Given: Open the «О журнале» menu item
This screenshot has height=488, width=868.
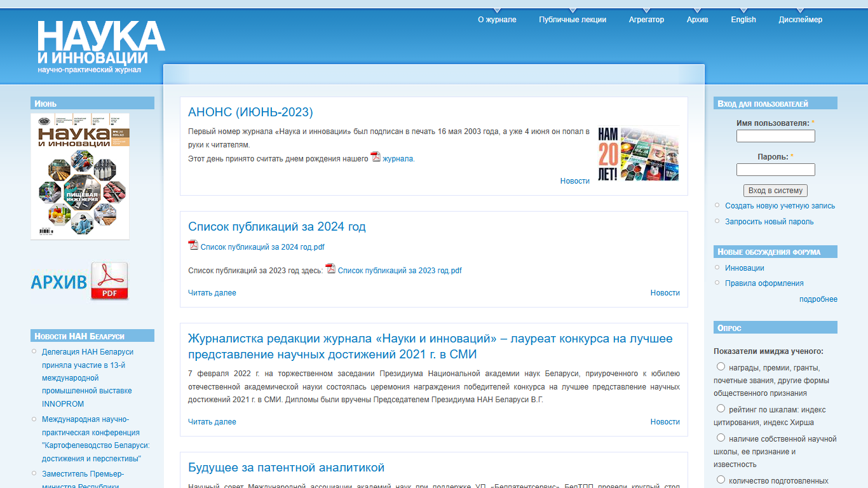Looking at the screenshot, I should tap(497, 20).
